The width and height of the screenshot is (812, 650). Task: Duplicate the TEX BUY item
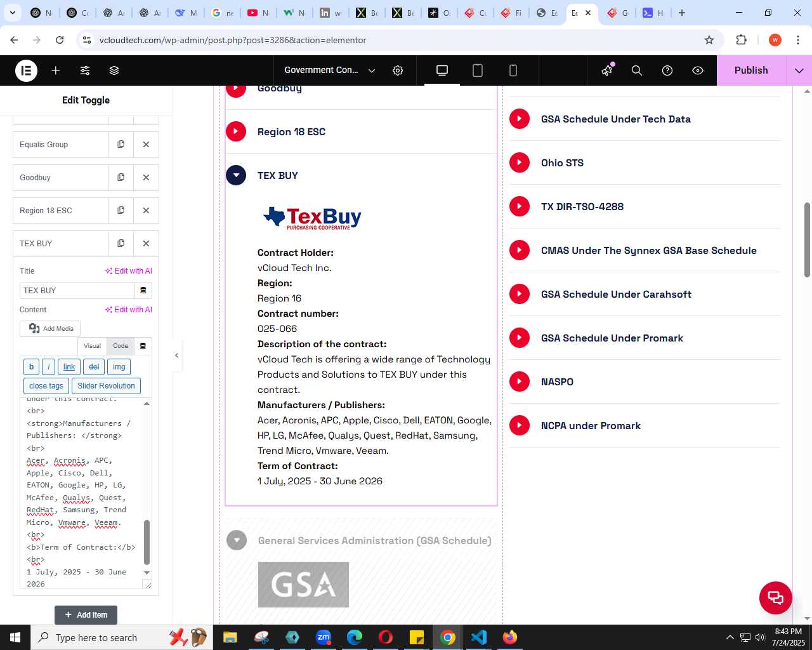pyautogui.click(x=121, y=244)
